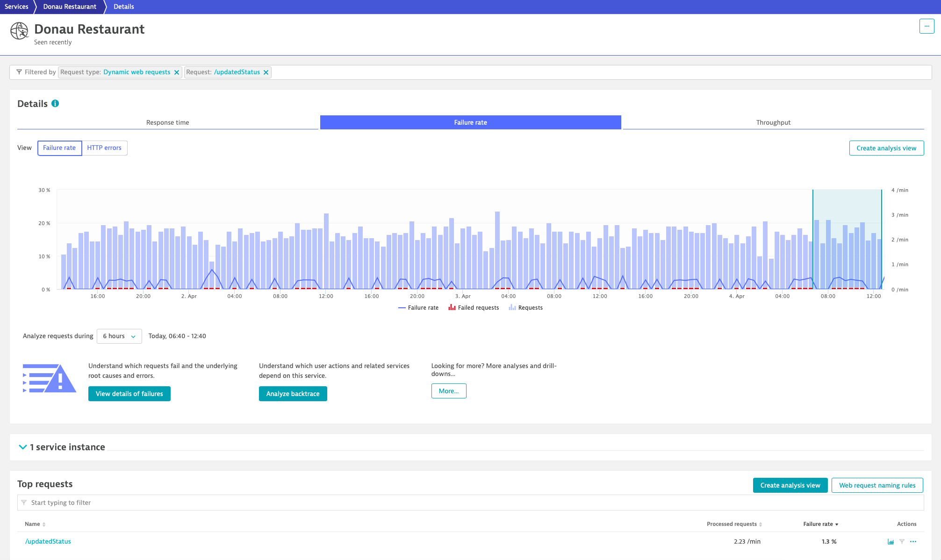The width and height of the screenshot is (941, 560).
Task: Remove the /updatedStatus request filter
Action: click(x=266, y=72)
